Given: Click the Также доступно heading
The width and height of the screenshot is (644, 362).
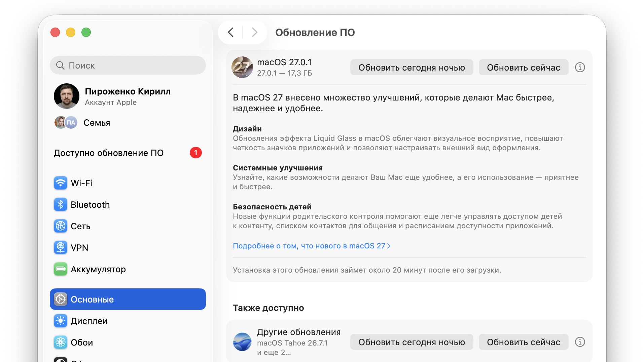Looking at the screenshot, I should point(269,308).
